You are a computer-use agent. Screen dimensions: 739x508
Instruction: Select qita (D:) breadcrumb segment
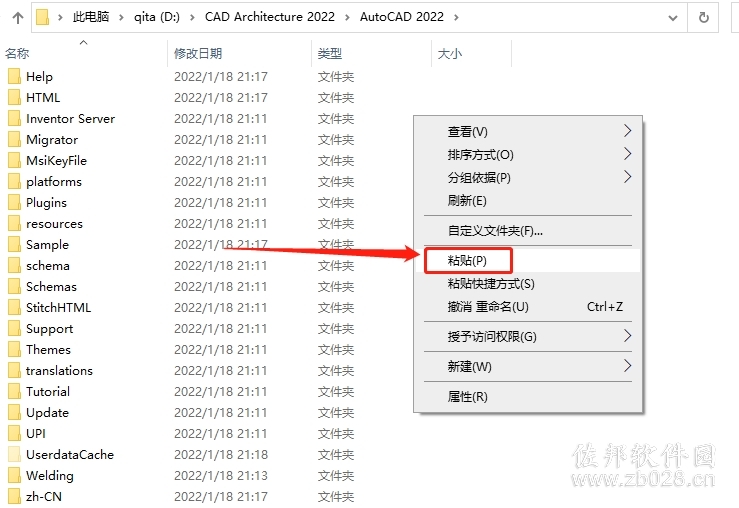156,17
